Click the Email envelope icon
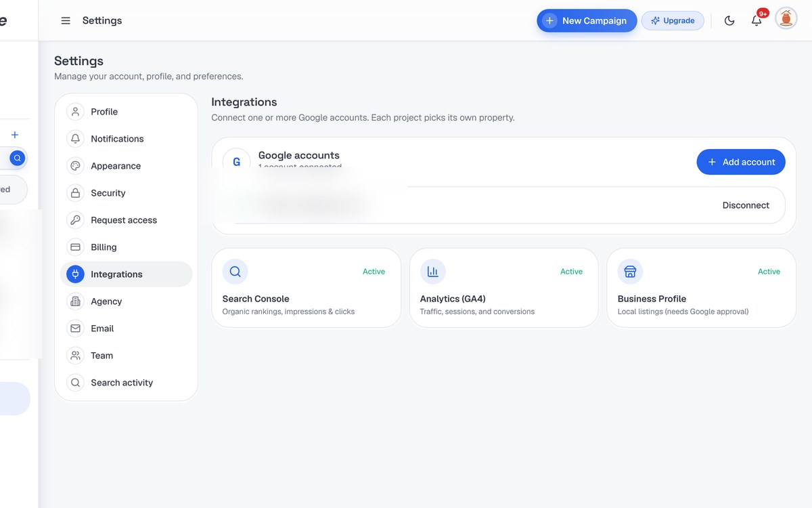This screenshot has width=812, height=508. (x=76, y=329)
